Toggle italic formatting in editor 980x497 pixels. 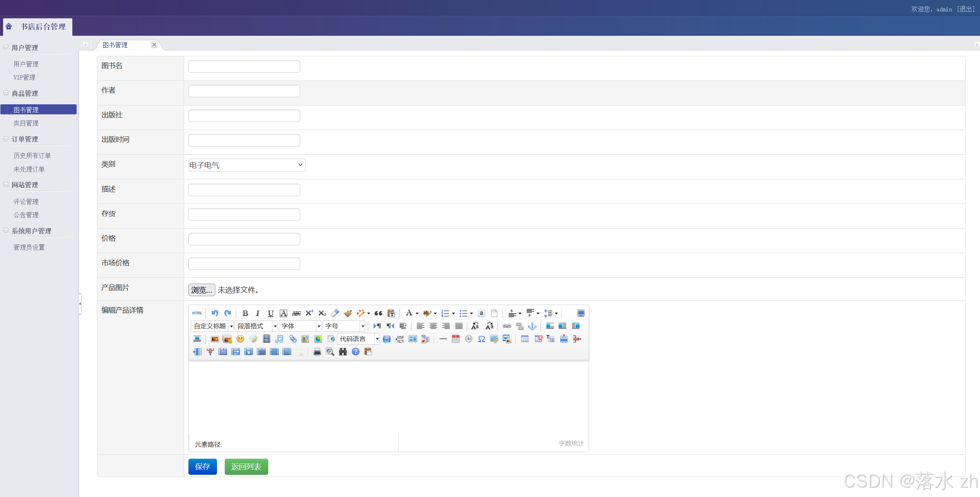258,313
